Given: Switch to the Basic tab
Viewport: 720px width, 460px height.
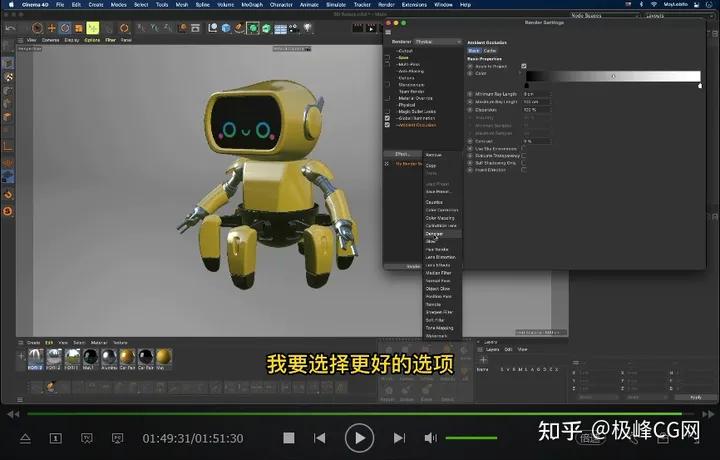Looking at the screenshot, I should tap(474, 50).
